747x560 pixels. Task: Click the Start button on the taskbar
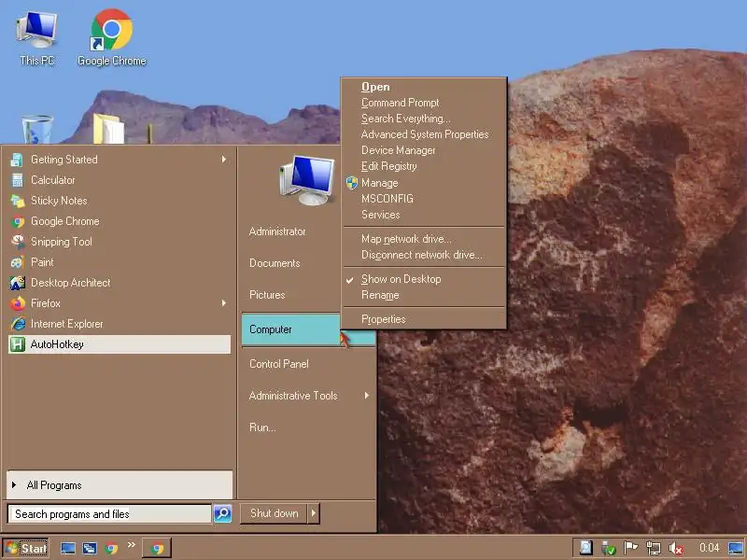(x=26, y=549)
